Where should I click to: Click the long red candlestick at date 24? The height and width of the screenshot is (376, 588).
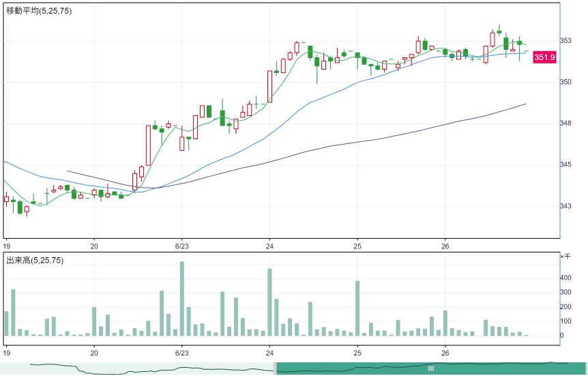pyautogui.click(x=269, y=86)
